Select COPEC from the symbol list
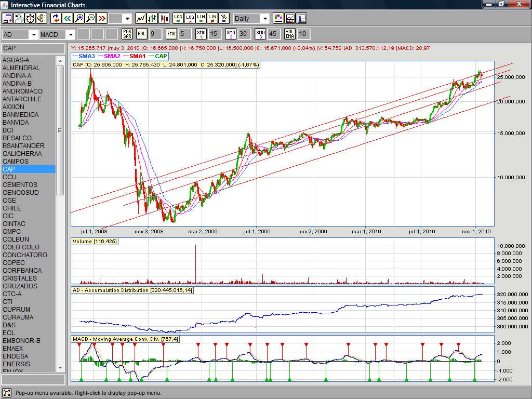The width and height of the screenshot is (532, 399). pos(14,263)
